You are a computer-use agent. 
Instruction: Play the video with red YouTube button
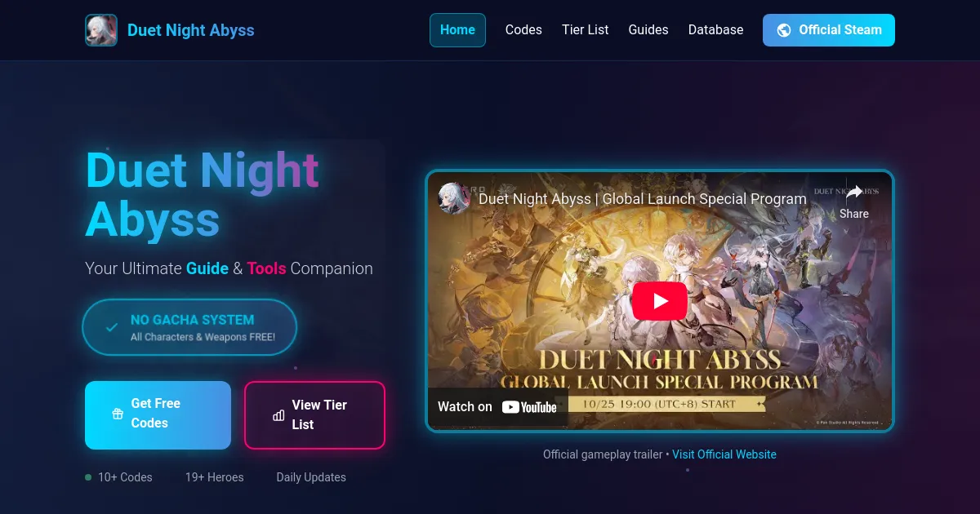pyautogui.click(x=660, y=301)
